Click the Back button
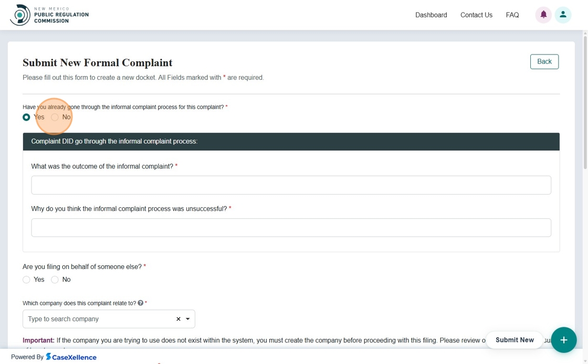588x364 pixels. click(544, 62)
